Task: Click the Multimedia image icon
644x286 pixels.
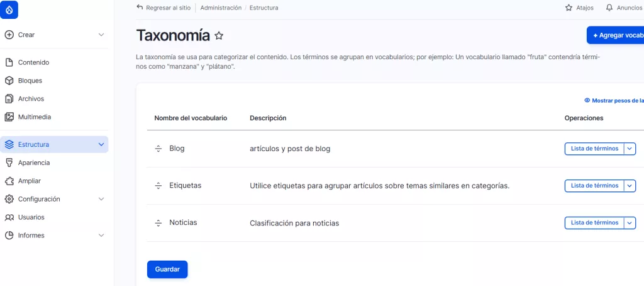Action: tap(9, 117)
